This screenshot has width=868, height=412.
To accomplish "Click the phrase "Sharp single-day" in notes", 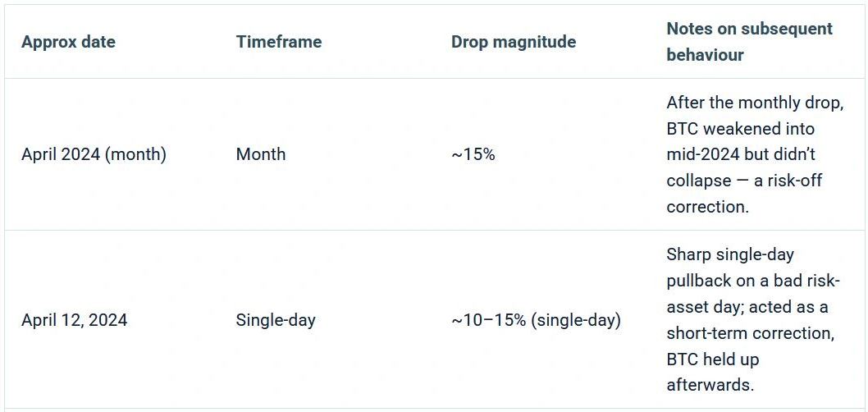I will coord(729,254).
